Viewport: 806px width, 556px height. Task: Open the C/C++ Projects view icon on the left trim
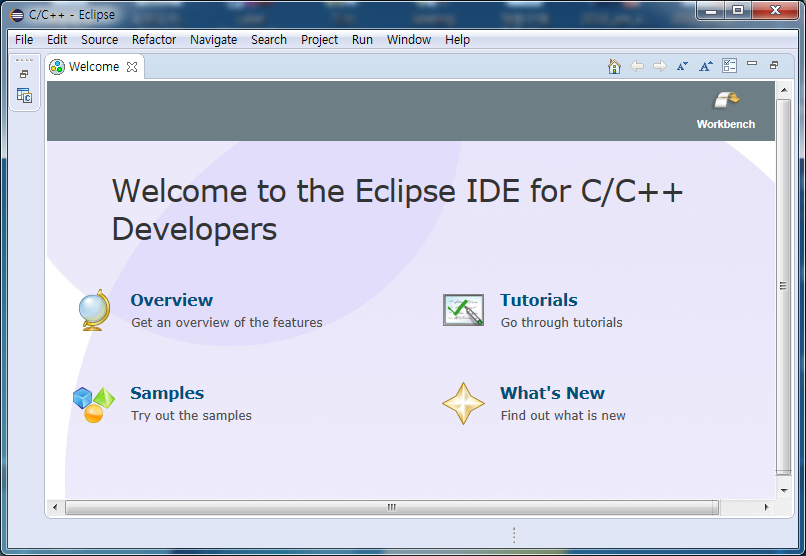click(x=24, y=96)
